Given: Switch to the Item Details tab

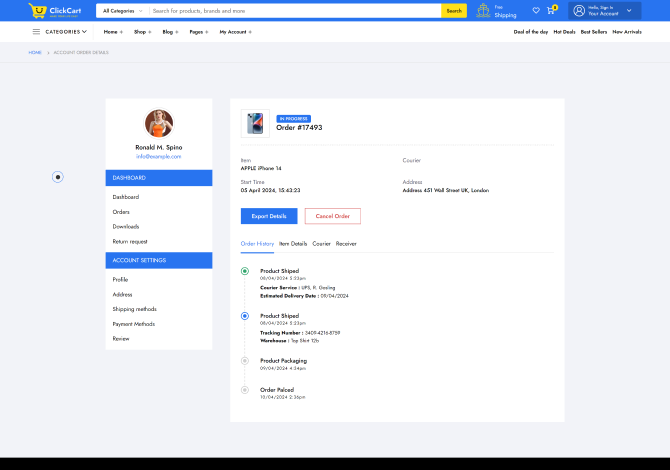Looking at the screenshot, I should tap(293, 244).
